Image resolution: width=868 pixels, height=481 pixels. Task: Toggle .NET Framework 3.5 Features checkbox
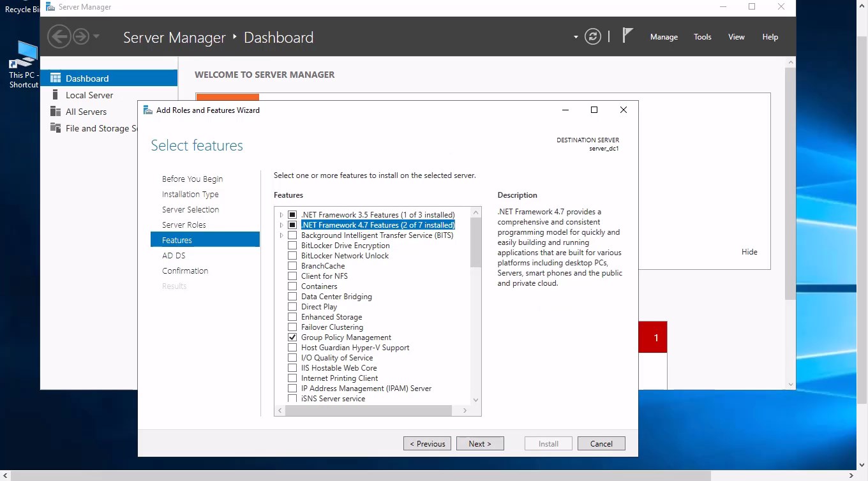292,215
